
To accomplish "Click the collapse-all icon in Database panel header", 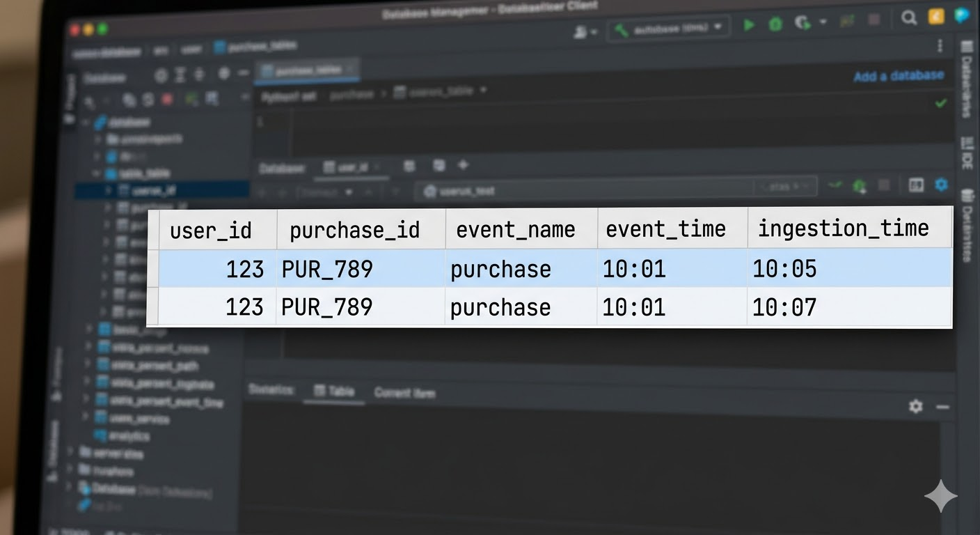I will click(x=200, y=74).
